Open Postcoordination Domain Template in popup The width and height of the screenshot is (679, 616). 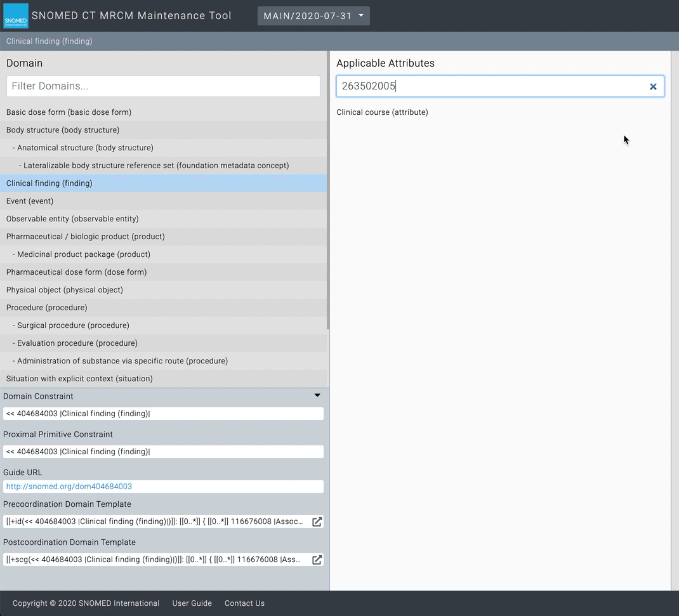tap(317, 560)
